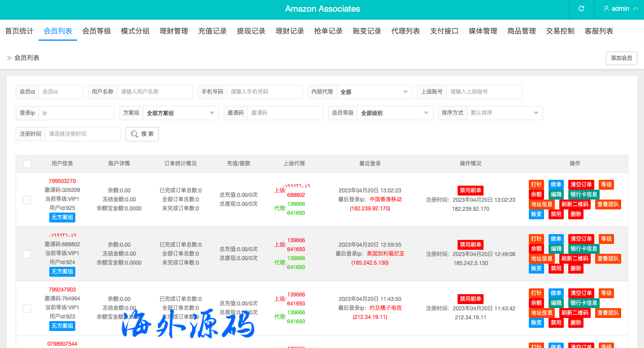This screenshot has width=644, height=348.
Task: Focus the 手机号码 input field
Action: click(264, 92)
